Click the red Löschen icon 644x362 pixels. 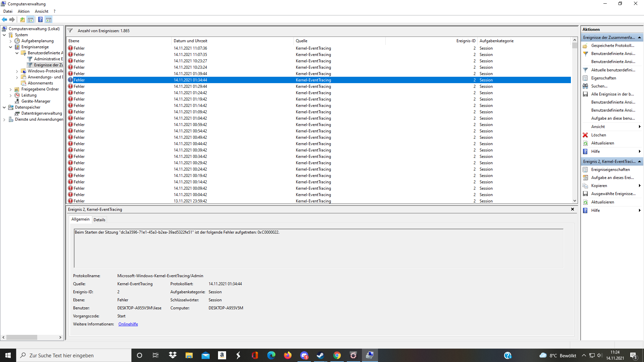(585, 135)
